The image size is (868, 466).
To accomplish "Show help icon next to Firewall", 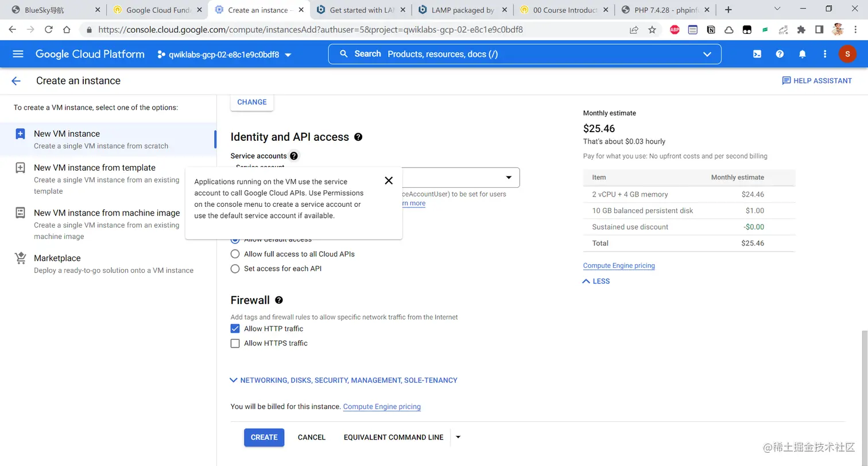I will (279, 300).
